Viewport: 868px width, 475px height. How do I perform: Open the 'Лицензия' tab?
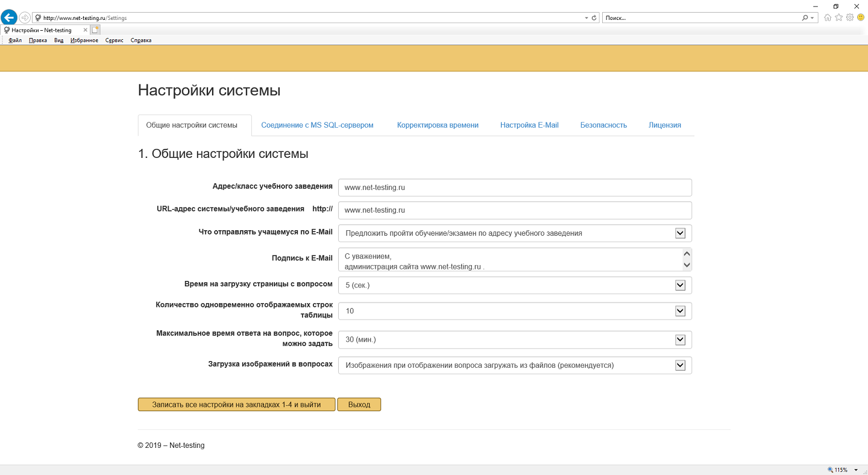click(665, 125)
